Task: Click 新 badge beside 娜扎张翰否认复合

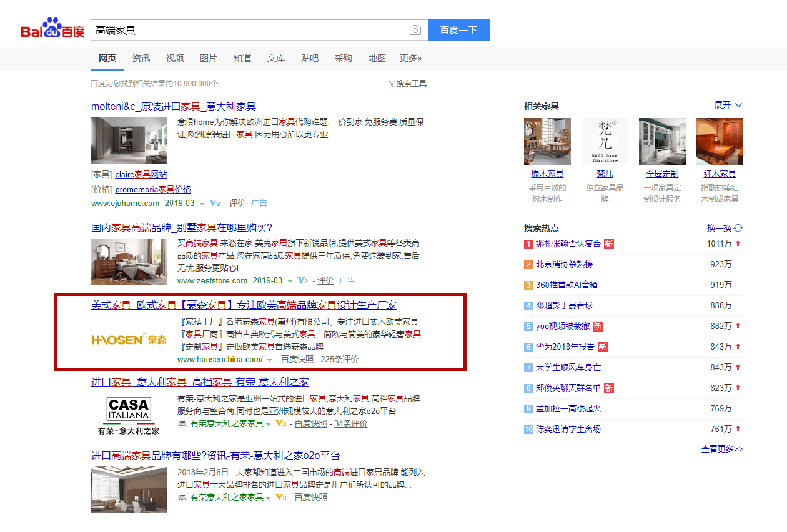Action: coord(609,244)
